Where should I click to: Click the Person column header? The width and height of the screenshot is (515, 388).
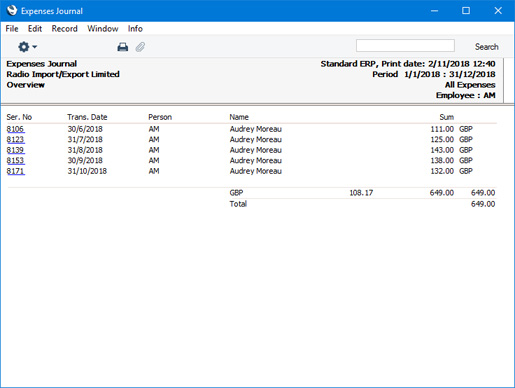160,117
